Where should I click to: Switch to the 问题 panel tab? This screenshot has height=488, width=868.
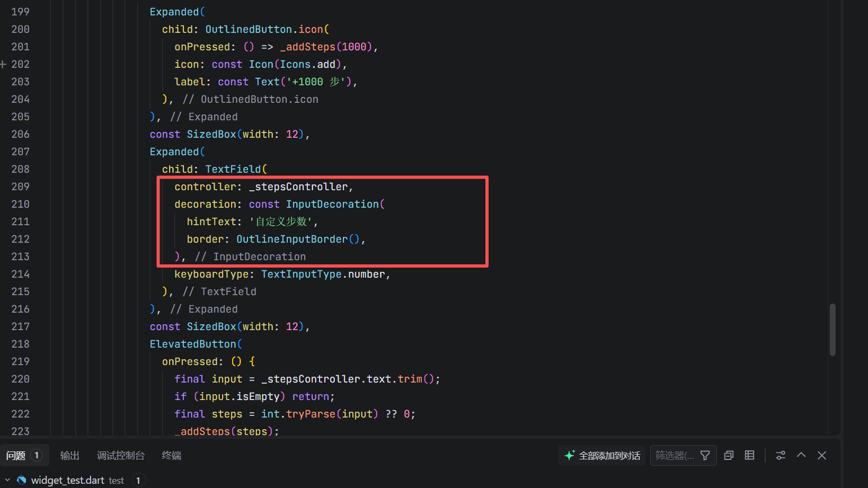24,455
